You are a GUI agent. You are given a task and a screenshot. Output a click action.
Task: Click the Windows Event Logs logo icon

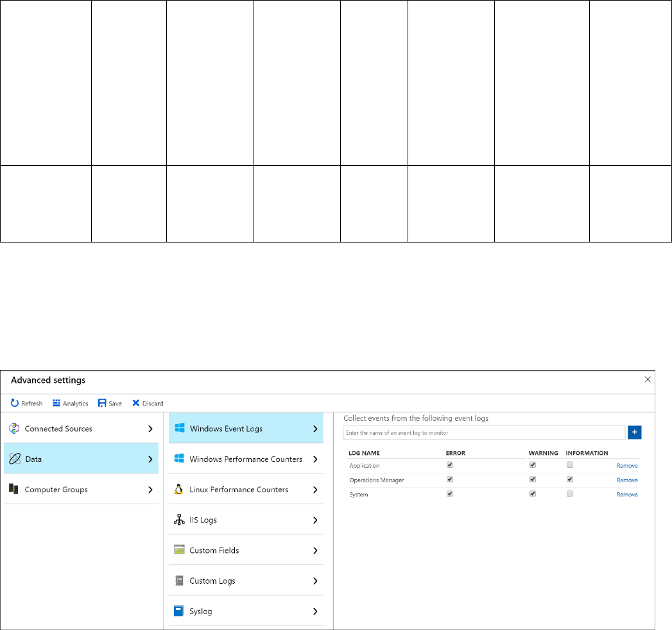tap(180, 428)
